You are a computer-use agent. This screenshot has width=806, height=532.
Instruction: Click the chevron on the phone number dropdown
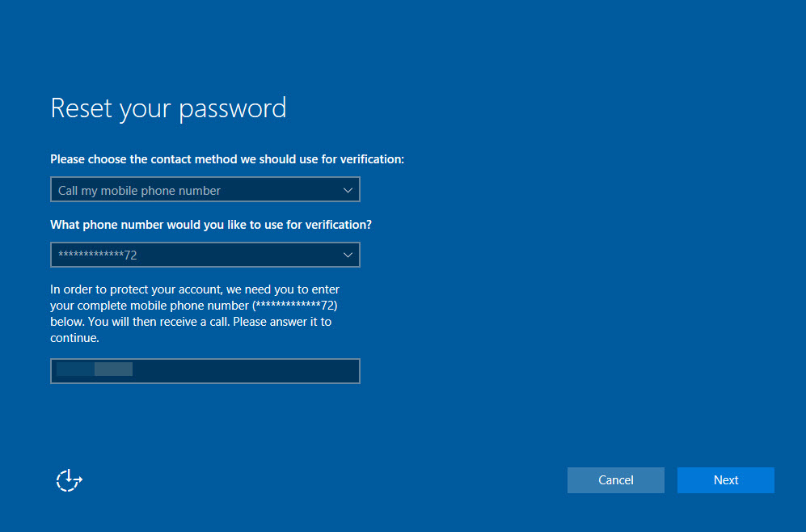pos(348,254)
